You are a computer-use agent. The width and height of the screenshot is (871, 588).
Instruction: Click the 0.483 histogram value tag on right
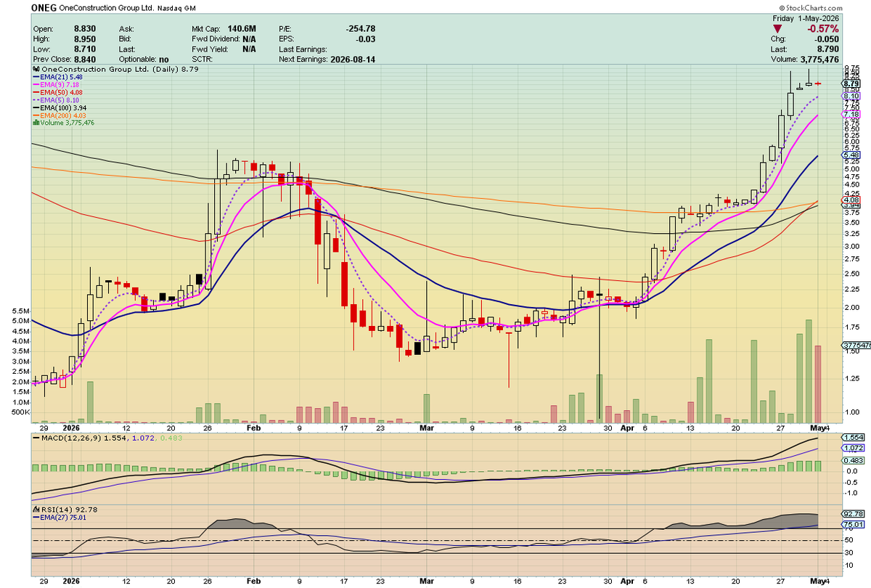click(x=851, y=460)
